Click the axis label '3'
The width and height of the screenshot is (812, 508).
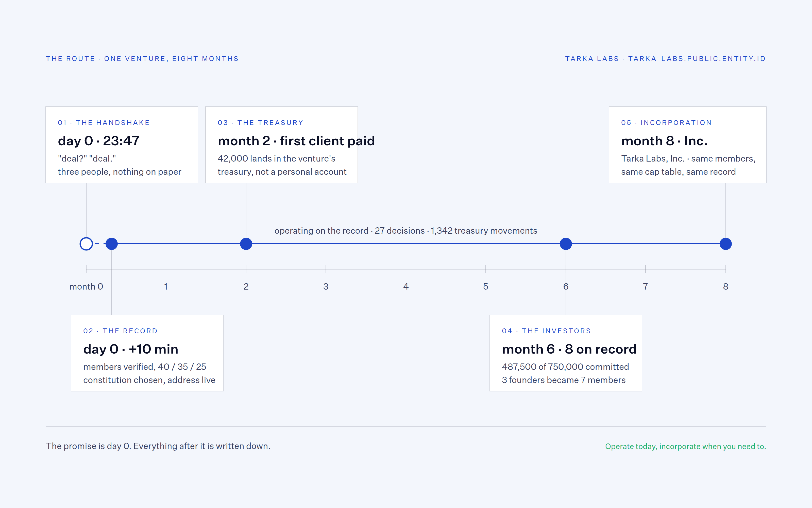click(326, 286)
